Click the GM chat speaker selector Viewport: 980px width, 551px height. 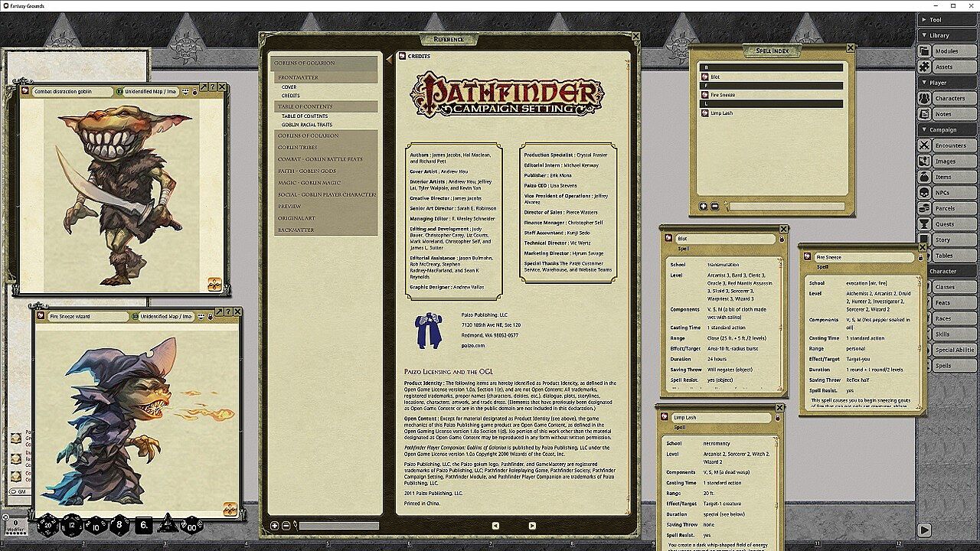coord(18,491)
